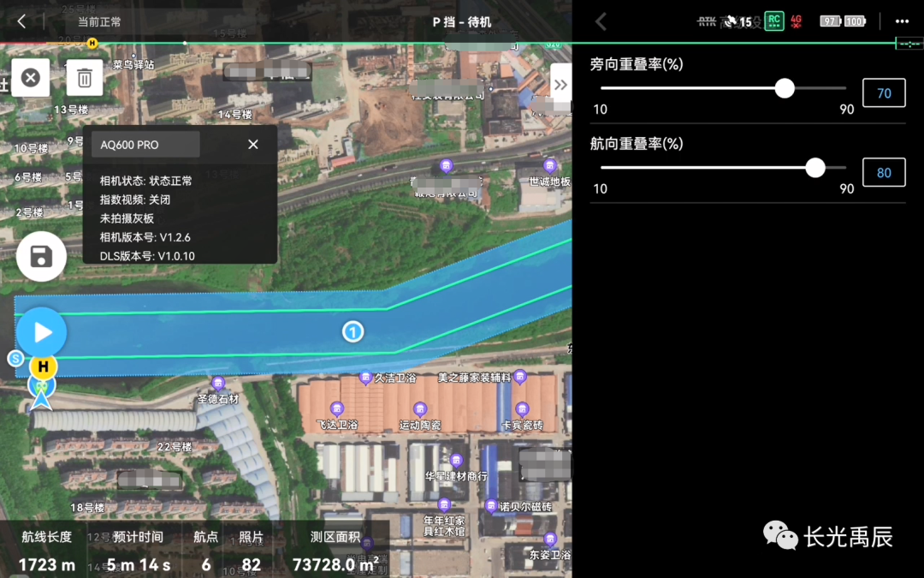The width and height of the screenshot is (924, 578).
Task: Edit the forward overlap value box showing 80
Action: (x=884, y=172)
